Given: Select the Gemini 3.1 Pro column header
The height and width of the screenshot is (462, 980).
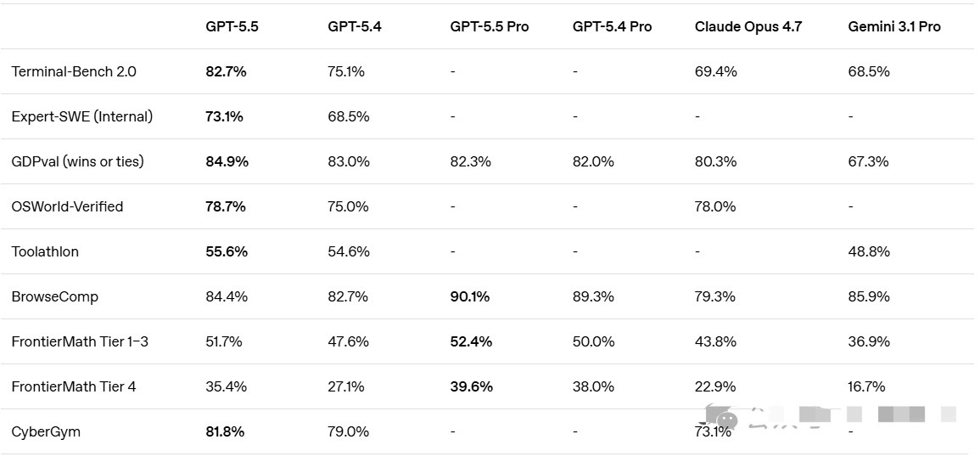Looking at the screenshot, I should coord(894,27).
